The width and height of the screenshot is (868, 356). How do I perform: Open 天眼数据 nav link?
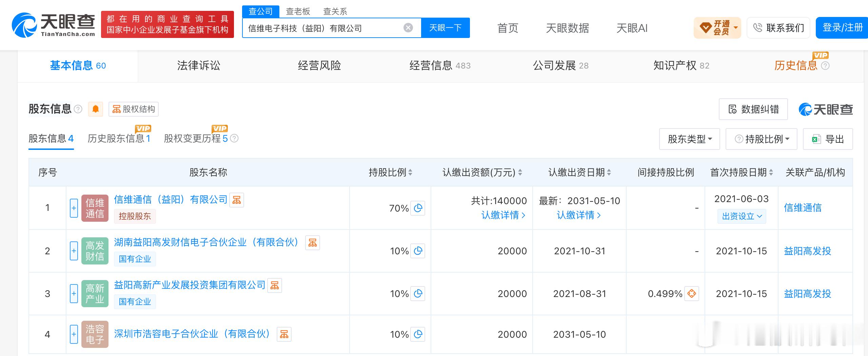(x=568, y=28)
